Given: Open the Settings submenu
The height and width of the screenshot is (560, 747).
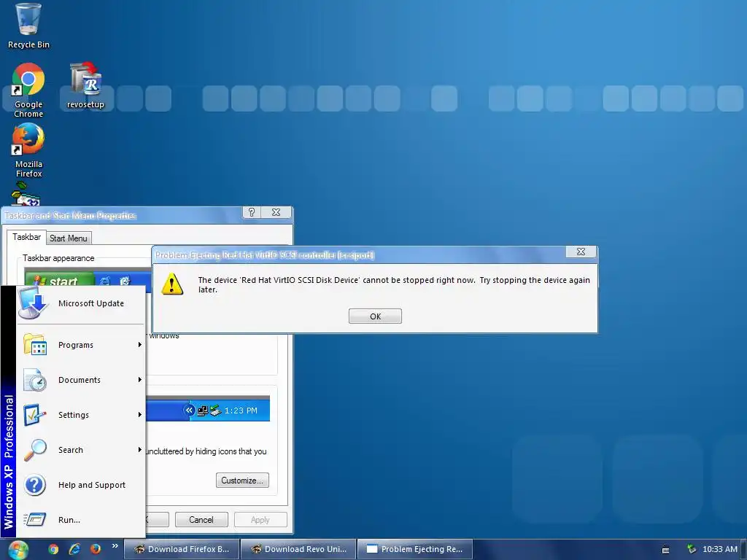Looking at the screenshot, I should pyautogui.click(x=80, y=415).
